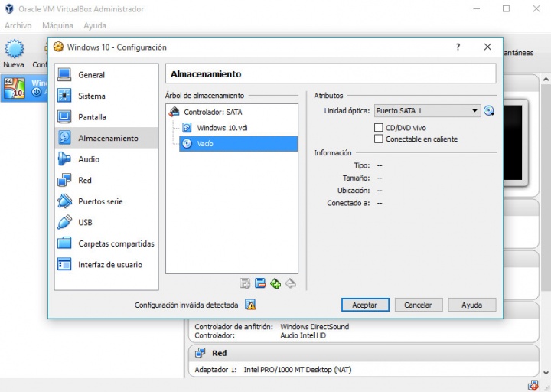Click the 'Adaptador 1:' label

tap(216, 370)
